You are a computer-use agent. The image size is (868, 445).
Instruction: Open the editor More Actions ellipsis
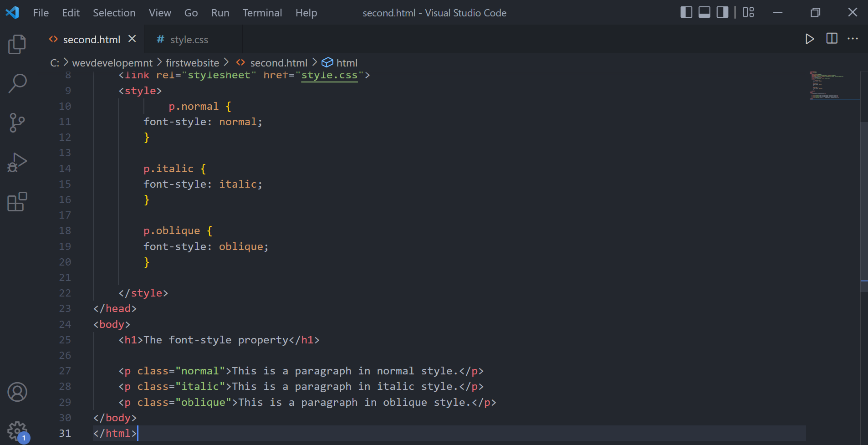(853, 39)
